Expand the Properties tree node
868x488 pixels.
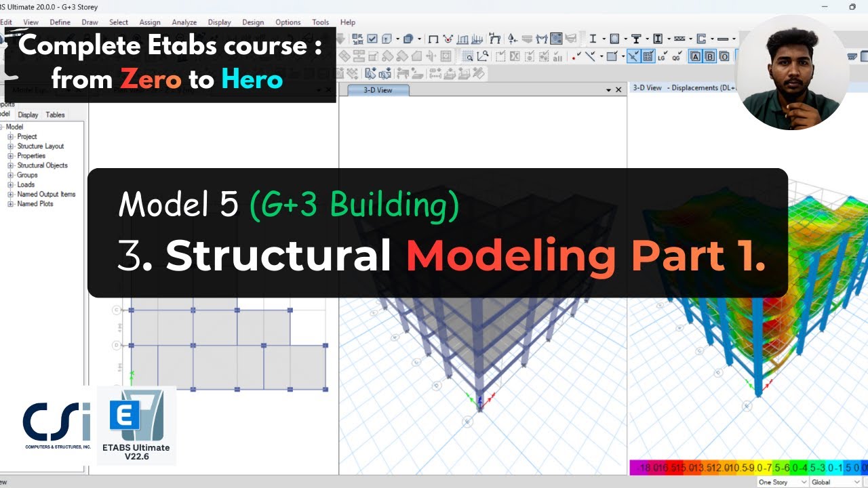tap(10, 155)
